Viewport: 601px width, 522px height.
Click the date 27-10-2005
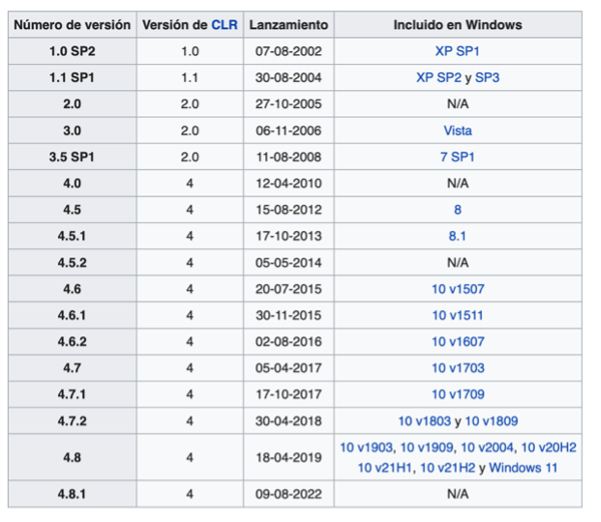289,104
